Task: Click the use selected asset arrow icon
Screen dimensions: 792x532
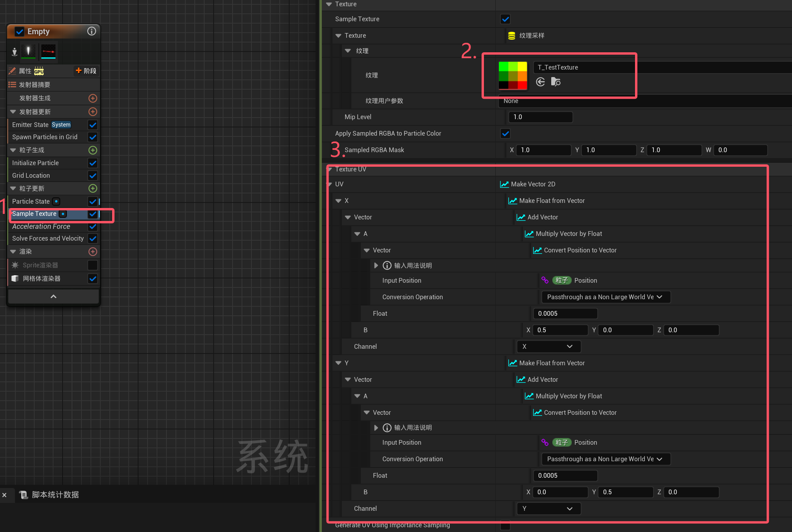Action: point(541,82)
